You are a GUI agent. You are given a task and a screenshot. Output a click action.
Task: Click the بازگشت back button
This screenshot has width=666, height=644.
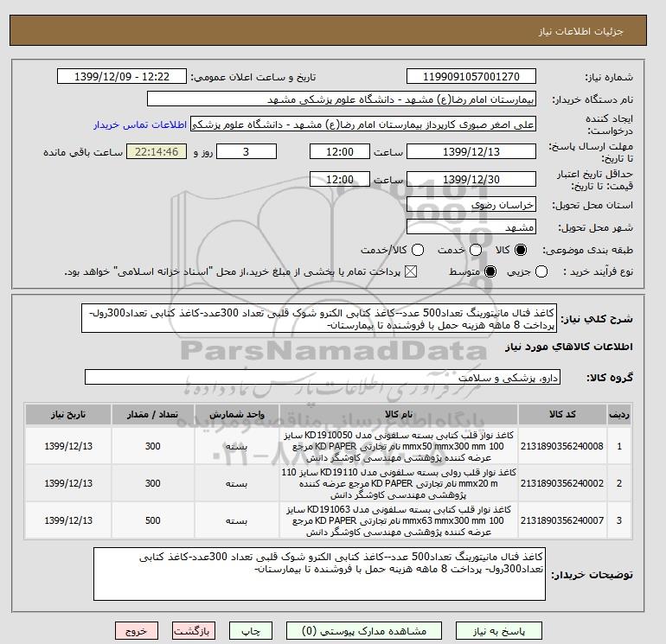point(193,631)
